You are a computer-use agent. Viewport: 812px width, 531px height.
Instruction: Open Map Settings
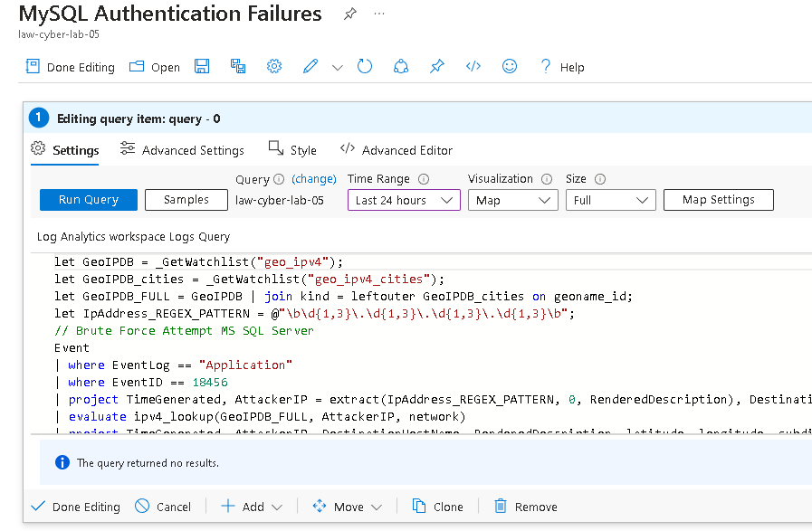pyautogui.click(x=718, y=200)
